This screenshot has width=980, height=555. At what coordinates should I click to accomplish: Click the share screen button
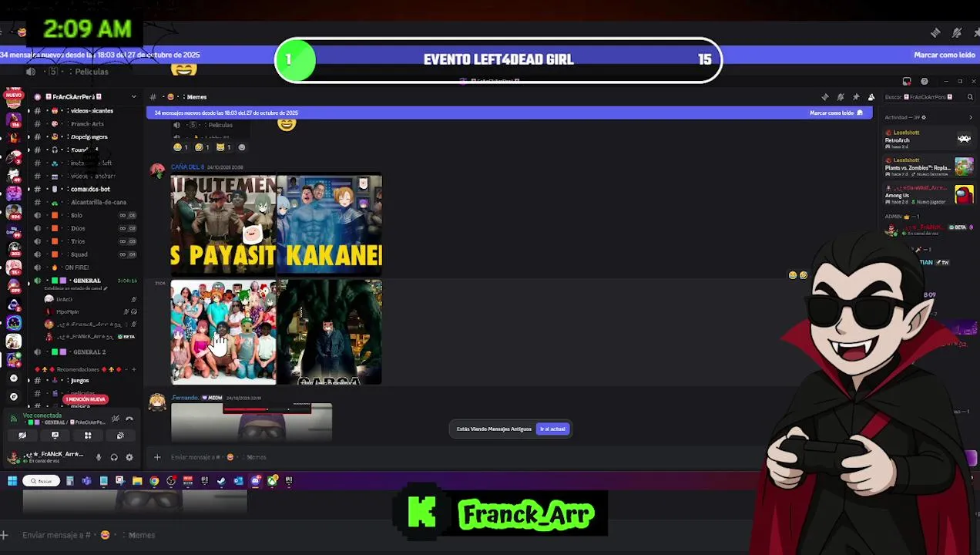coord(55,436)
